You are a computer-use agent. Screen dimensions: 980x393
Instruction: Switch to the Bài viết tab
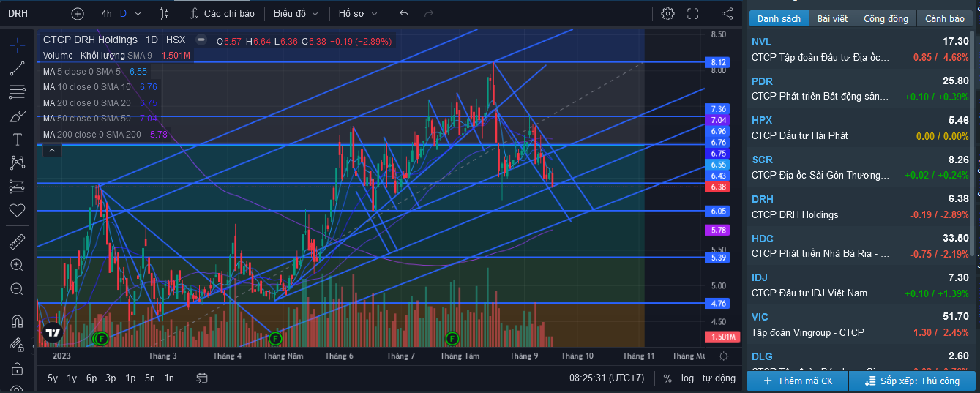(832, 19)
